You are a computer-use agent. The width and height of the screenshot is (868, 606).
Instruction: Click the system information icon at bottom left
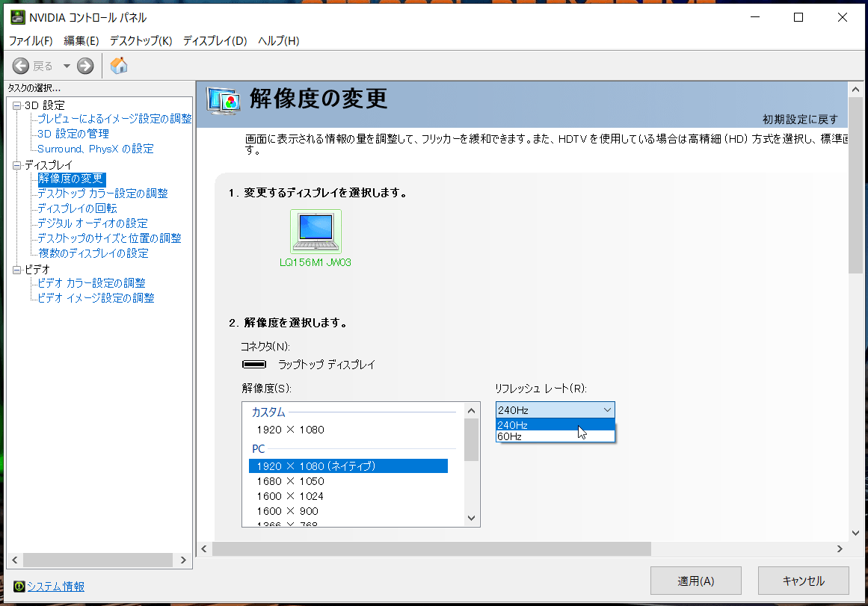tap(19, 586)
